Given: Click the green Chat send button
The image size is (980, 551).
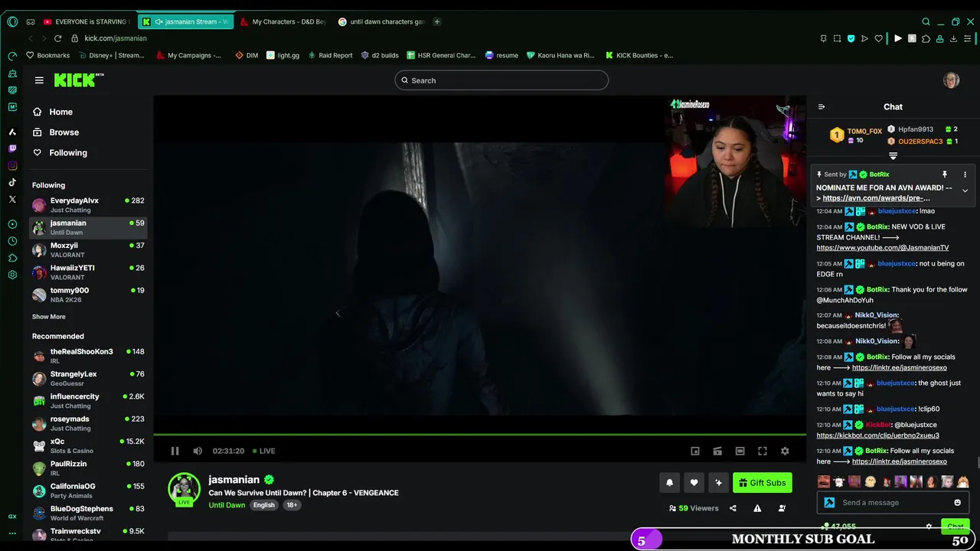Looking at the screenshot, I should (x=955, y=527).
